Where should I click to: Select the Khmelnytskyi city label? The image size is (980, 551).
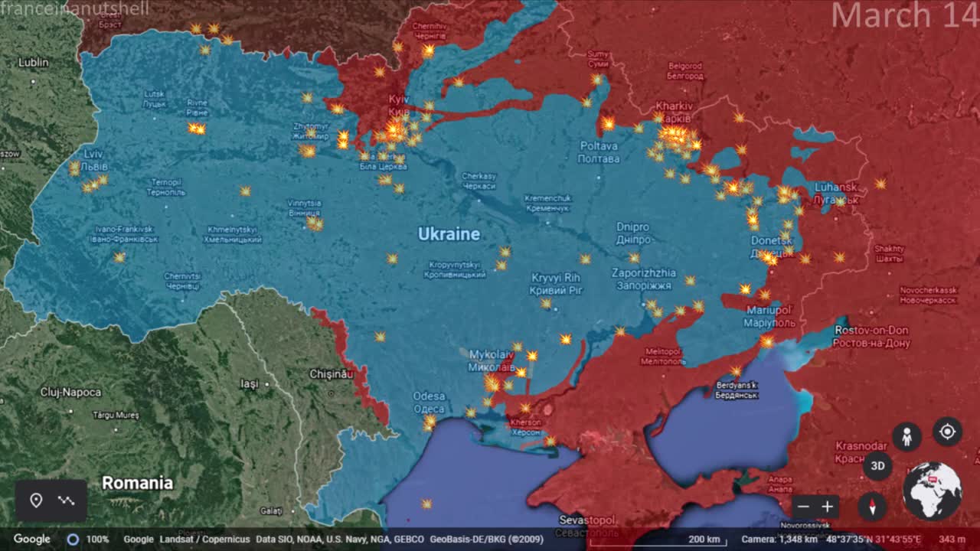(x=233, y=234)
